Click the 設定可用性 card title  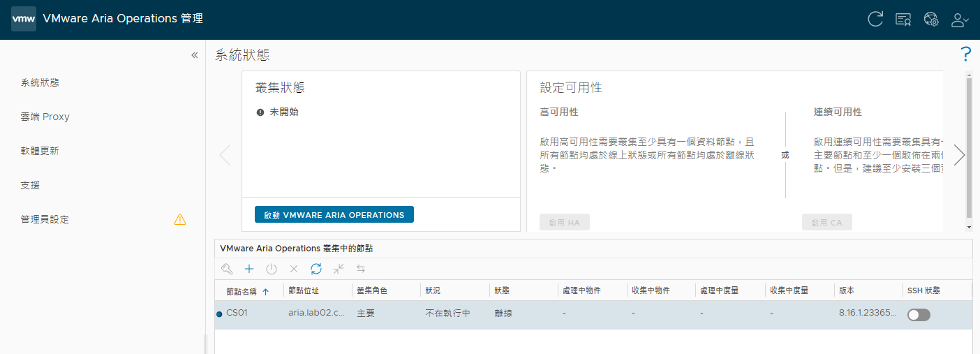571,87
